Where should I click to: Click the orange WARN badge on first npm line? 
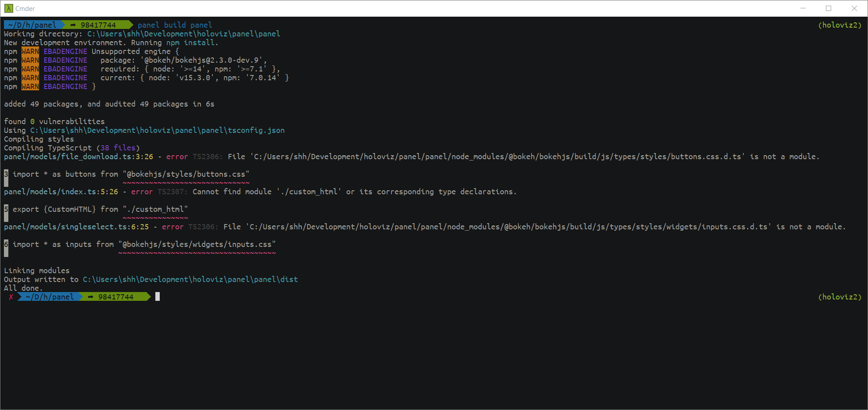pyautogui.click(x=30, y=51)
